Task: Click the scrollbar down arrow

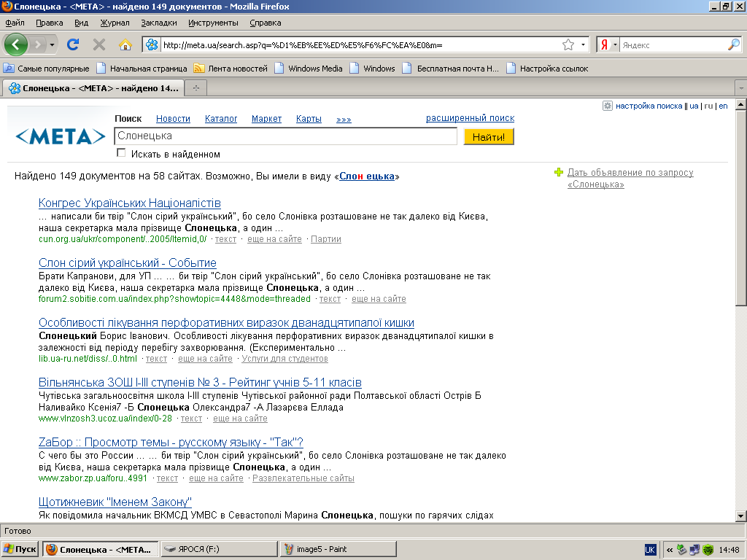Action: pos(741,516)
